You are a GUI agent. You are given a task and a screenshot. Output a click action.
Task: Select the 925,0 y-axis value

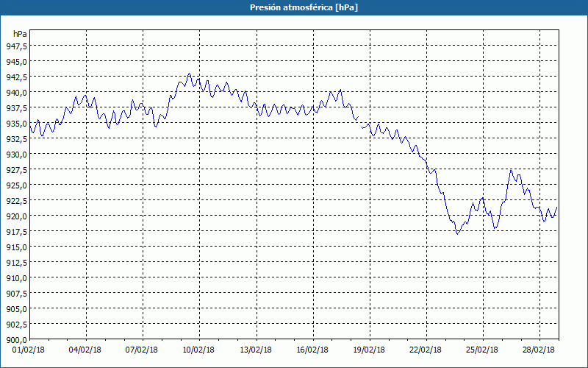click(x=16, y=185)
